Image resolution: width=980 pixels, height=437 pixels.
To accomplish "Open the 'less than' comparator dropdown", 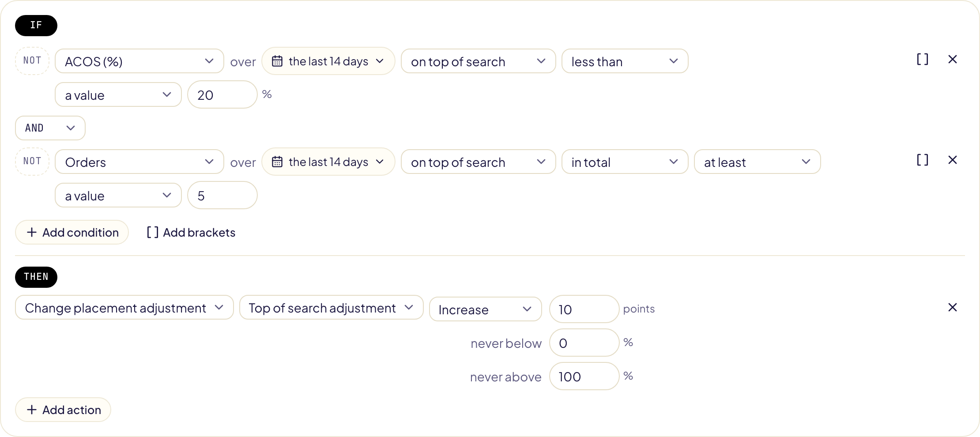I will pyautogui.click(x=625, y=61).
